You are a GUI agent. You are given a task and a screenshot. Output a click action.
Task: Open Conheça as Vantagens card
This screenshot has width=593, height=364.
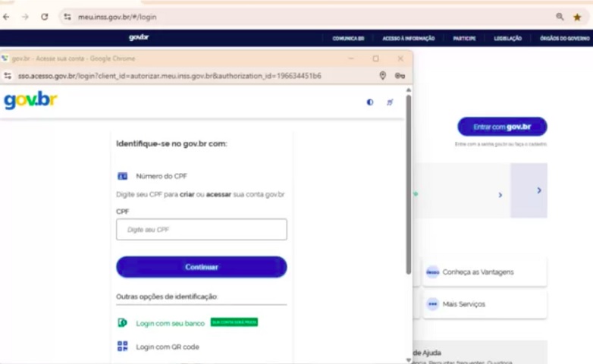coord(485,272)
